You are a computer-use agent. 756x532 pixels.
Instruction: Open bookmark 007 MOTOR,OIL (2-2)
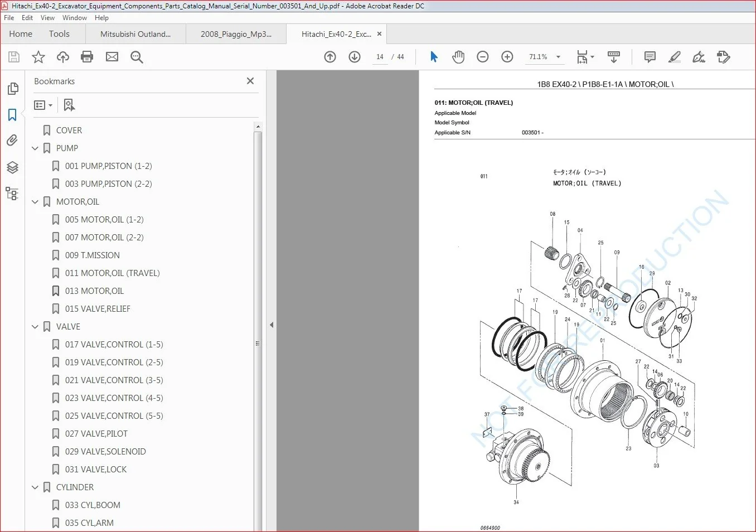pyautogui.click(x=104, y=238)
